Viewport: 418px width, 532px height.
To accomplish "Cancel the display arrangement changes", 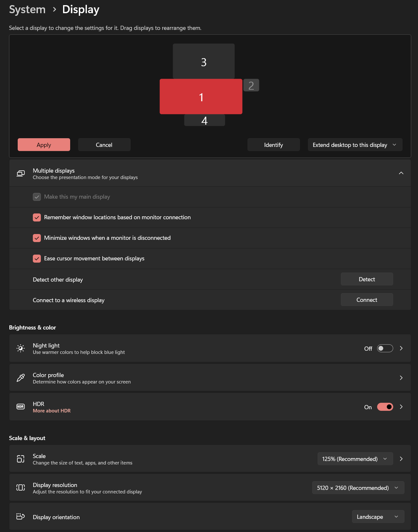I will (x=104, y=145).
